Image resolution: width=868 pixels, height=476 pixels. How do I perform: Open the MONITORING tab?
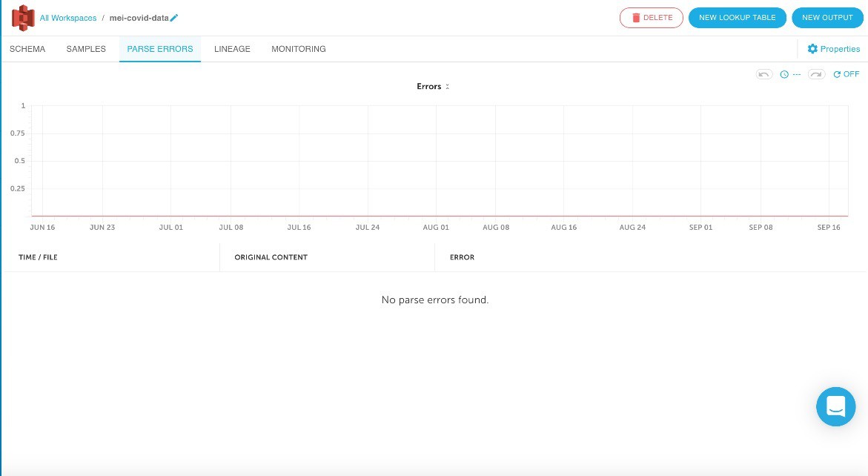[298, 49]
